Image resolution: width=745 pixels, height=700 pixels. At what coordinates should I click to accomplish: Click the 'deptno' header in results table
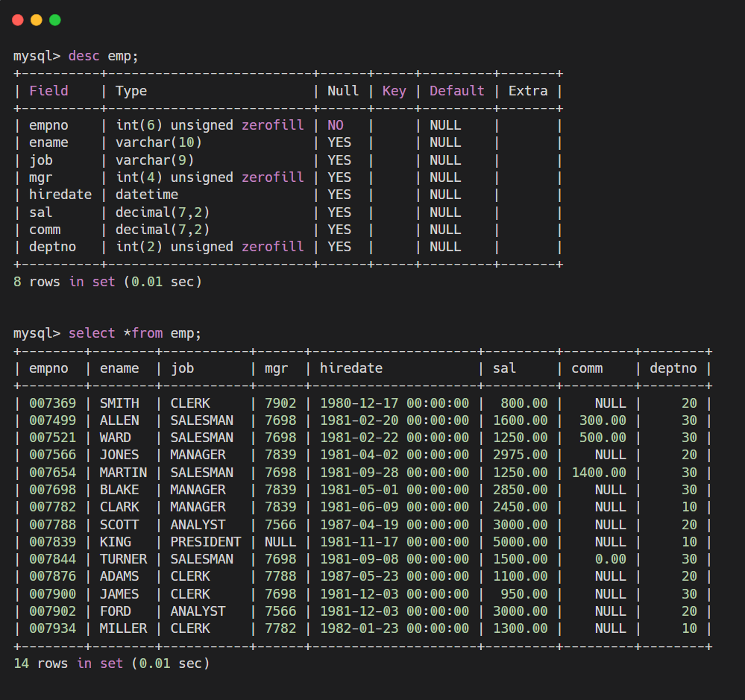(x=673, y=368)
